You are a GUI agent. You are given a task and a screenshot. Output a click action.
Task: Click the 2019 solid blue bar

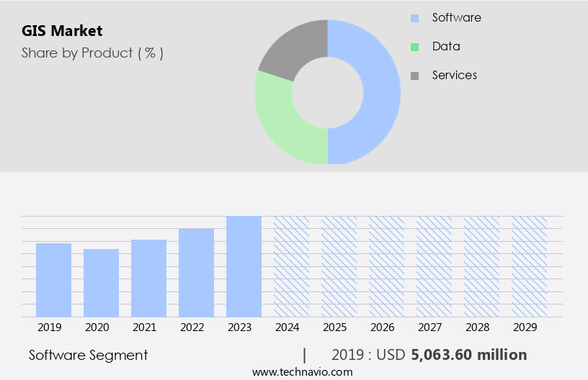point(54,280)
